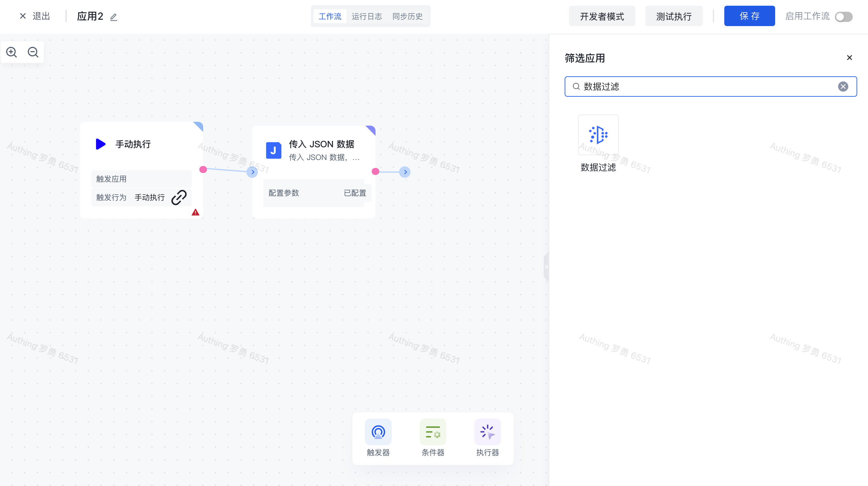868x486 pixels.
Task: Open 开发者模式
Action: tap(602, 16)
